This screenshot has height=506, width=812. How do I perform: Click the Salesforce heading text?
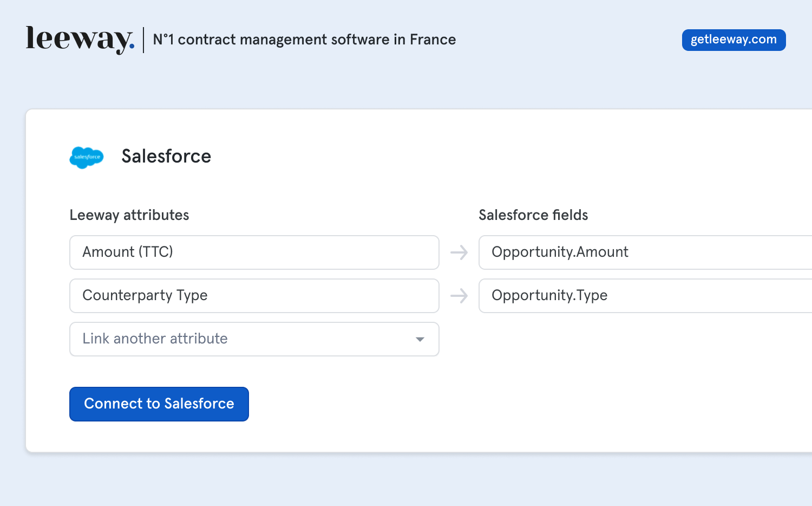(166, 156)
